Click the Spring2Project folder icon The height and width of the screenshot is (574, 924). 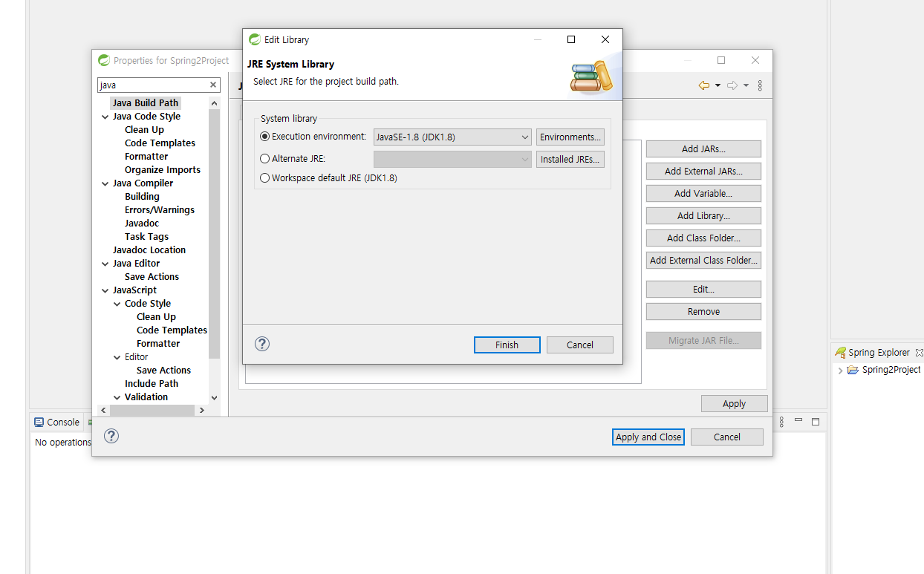(853, 370)
